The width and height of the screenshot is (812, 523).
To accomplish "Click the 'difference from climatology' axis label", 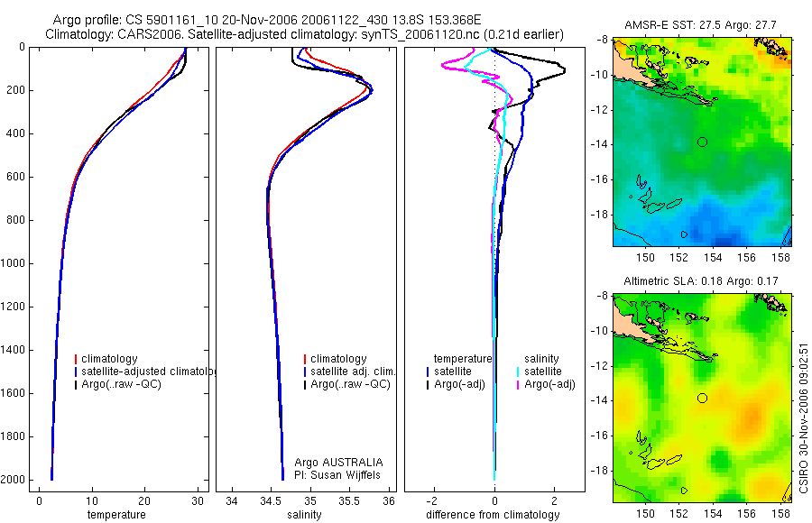I will tap(493, 515).
